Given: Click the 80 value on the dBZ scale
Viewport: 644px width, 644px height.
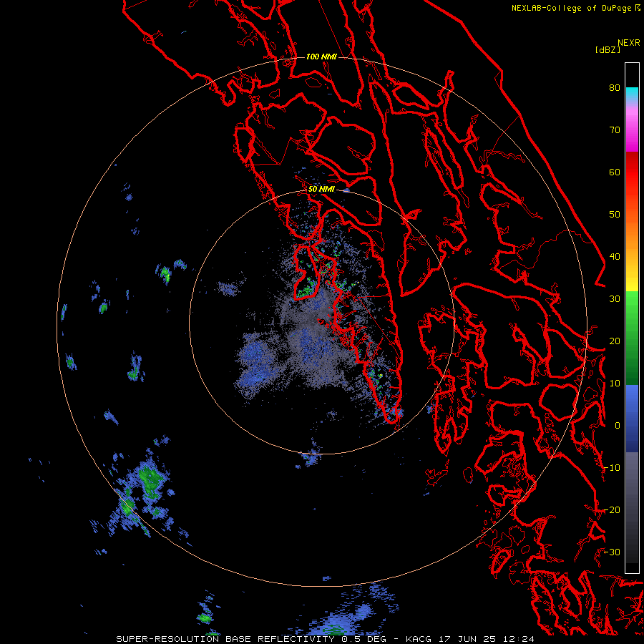Looking at the screenshot, I should point(615,88).
